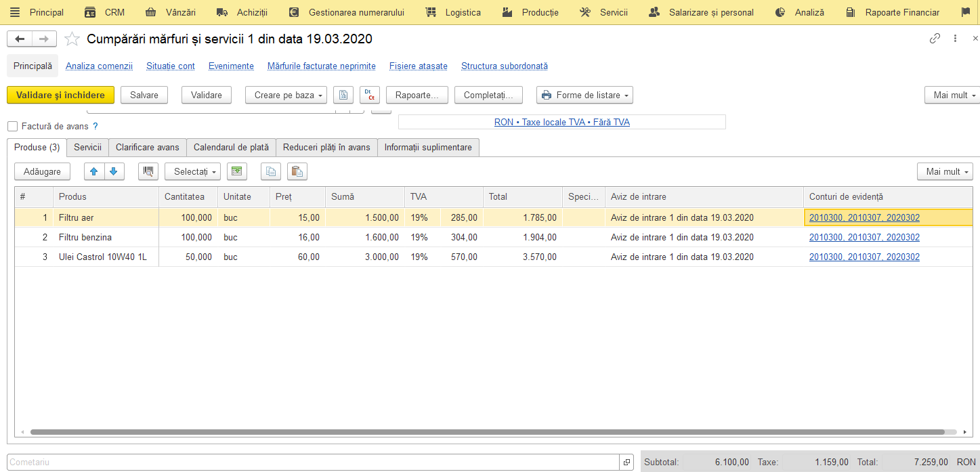Image resolution: width=980 pixels, height=472 pixels.
Task: Go back with the left arrow button
Action: click(x=20, y=39)
